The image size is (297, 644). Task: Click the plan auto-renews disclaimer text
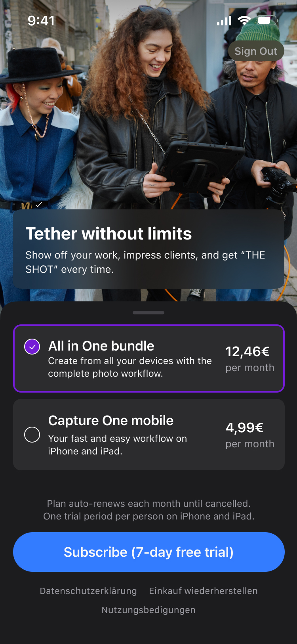click(x=149, y=510)
